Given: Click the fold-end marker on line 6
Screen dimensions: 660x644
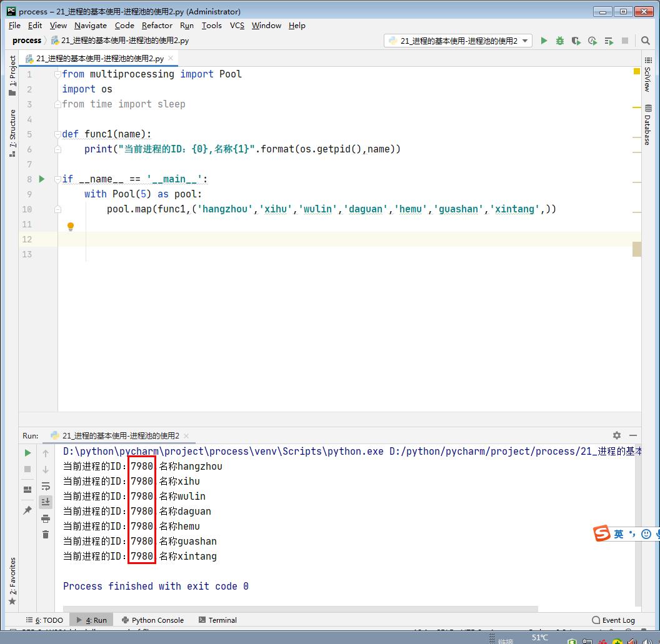Looking at the screenshot, I should click(x=57, y=149).
